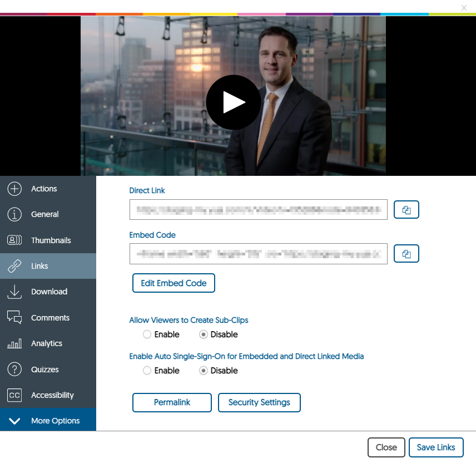The image size is (476, 463).
Task: Open the General info icon
Action: pyautogui.click(x=14, y=214)
